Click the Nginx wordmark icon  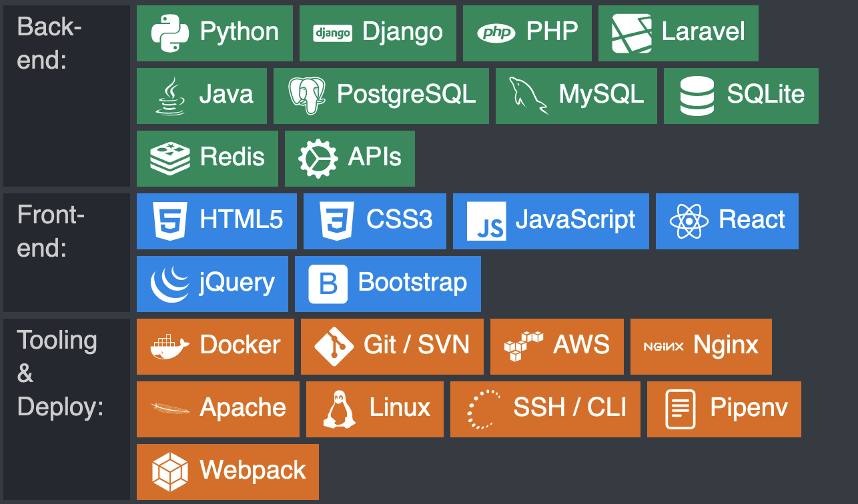(x=664, y=347)
